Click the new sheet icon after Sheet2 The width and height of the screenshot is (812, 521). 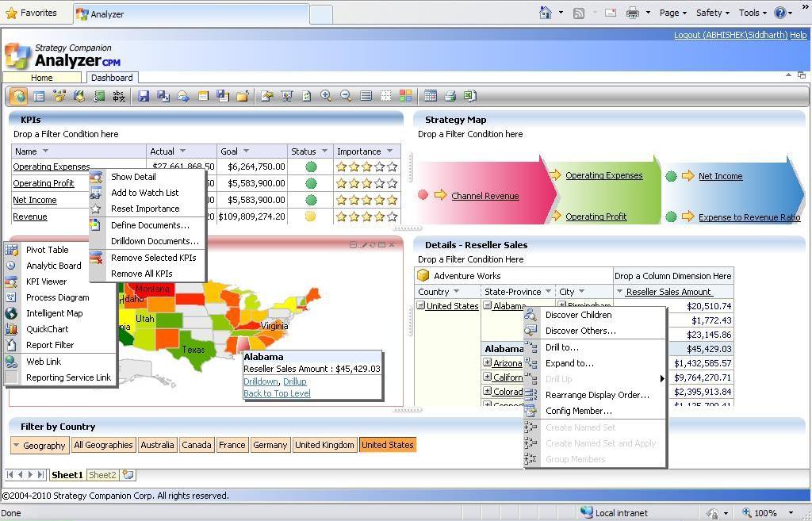(128, 474)
